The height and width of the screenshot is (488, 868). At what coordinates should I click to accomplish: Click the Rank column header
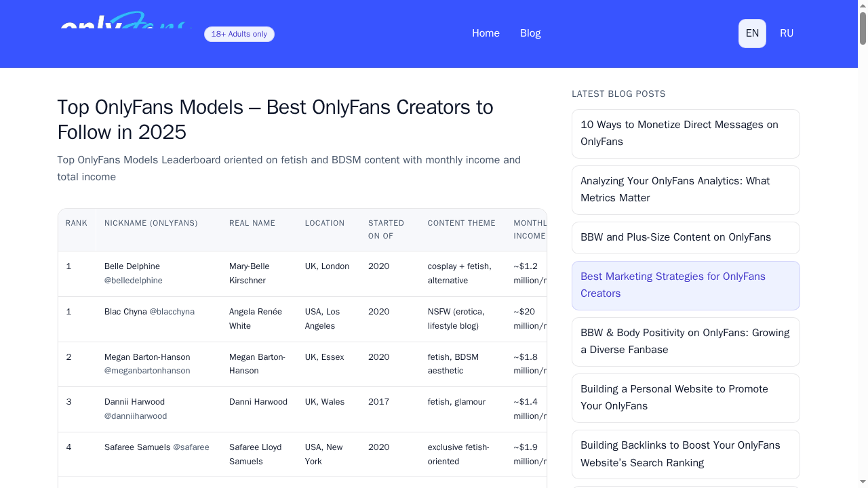77,223
